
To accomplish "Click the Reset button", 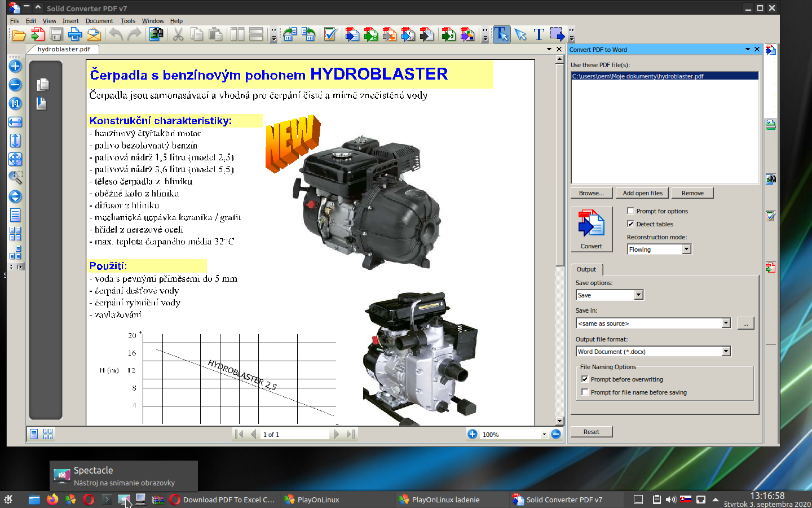I will click(x=591, y=432).
